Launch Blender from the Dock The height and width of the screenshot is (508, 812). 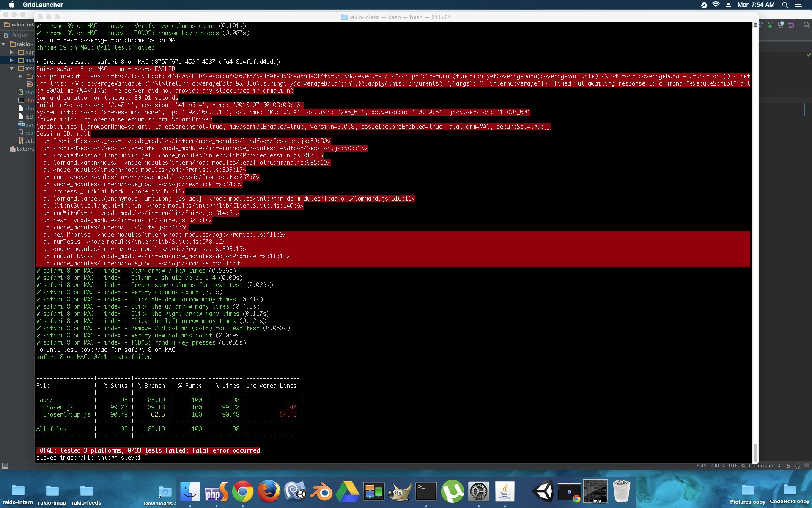pyautogui.click(x=321, y=491)
